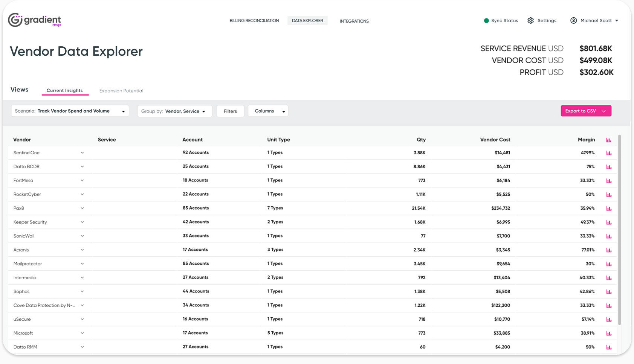Click the green Sync Status indicator

pos(486,21)
